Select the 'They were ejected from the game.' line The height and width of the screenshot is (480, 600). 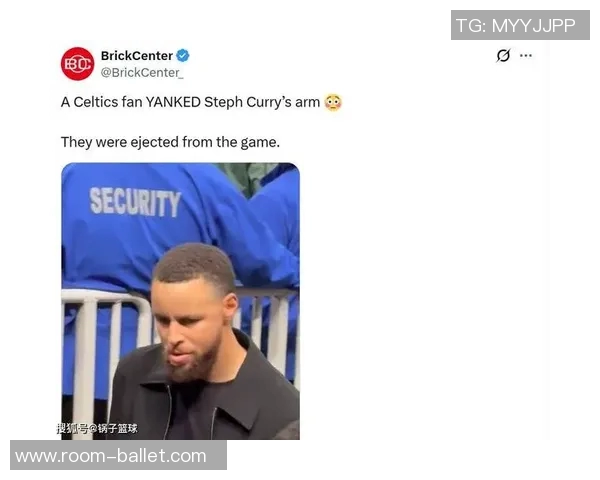(x=170, y=142)
